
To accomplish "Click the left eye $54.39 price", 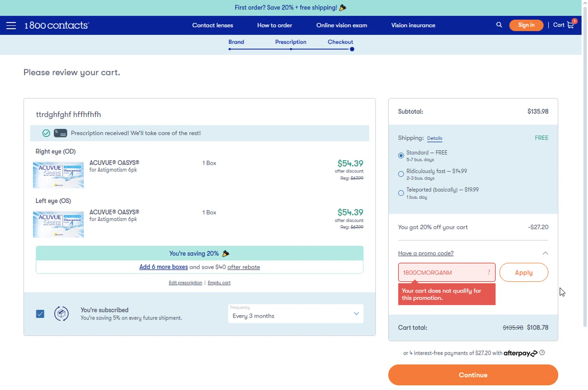I will click(350, 212).
